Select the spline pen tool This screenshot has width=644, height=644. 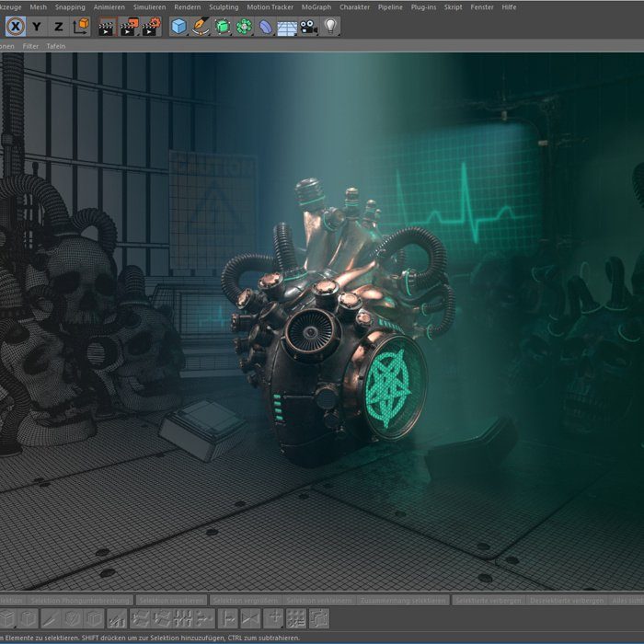201,27
